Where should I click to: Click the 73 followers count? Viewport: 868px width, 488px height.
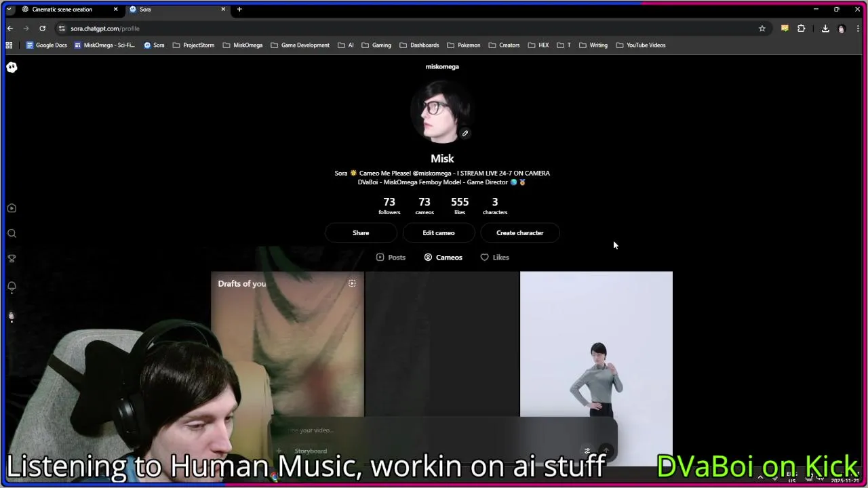389,205
